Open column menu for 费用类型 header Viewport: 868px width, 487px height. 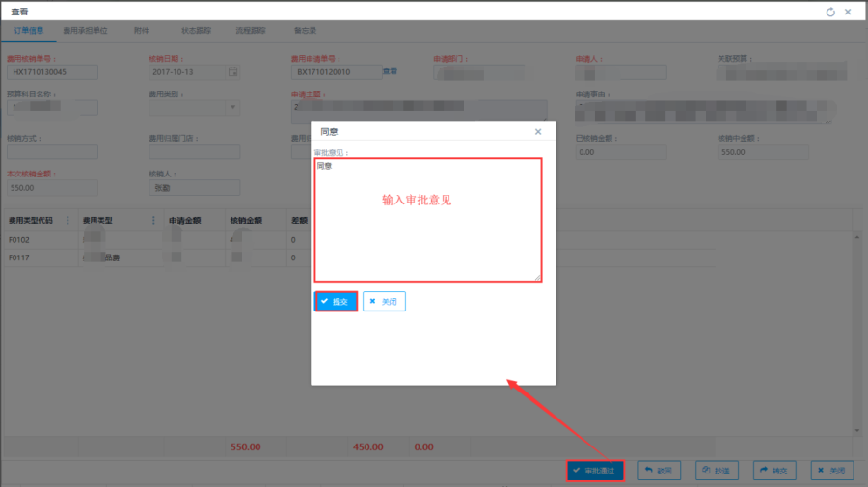153,221
